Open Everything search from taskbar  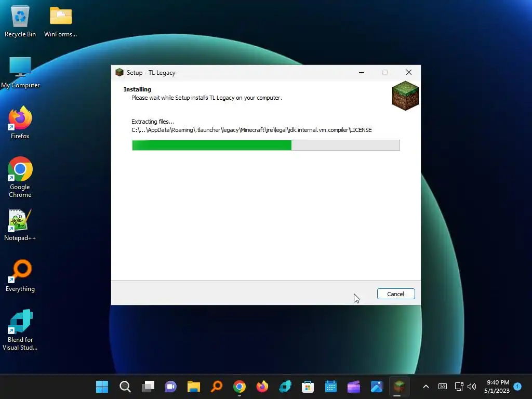click(217, 387)
